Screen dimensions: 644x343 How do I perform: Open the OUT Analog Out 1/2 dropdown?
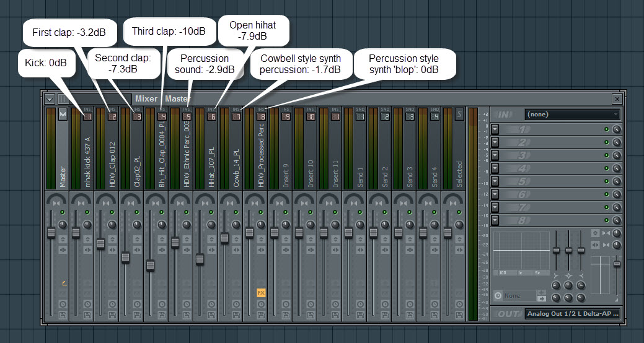(573, 314)
